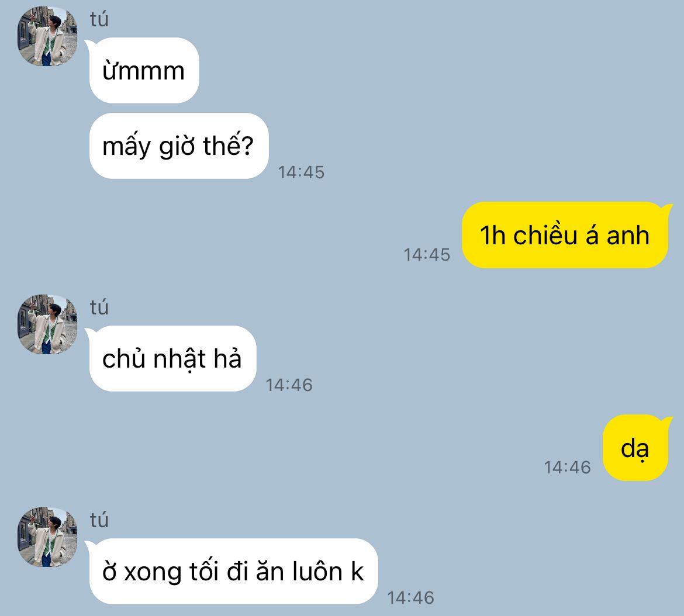
Task: Select the "chủ nhật hả" message bubble
Action: [x=172, y=358]
